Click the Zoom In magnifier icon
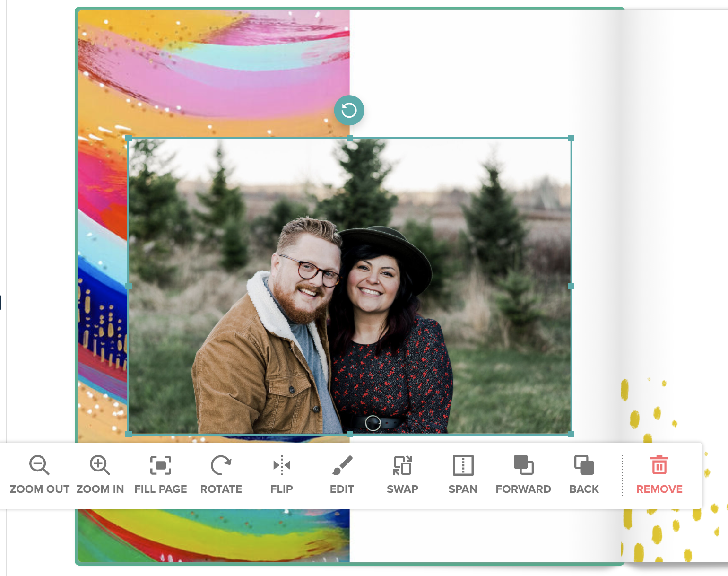This screenshot has height=576, width=728. pyautogui.click(x=100, y=465)
